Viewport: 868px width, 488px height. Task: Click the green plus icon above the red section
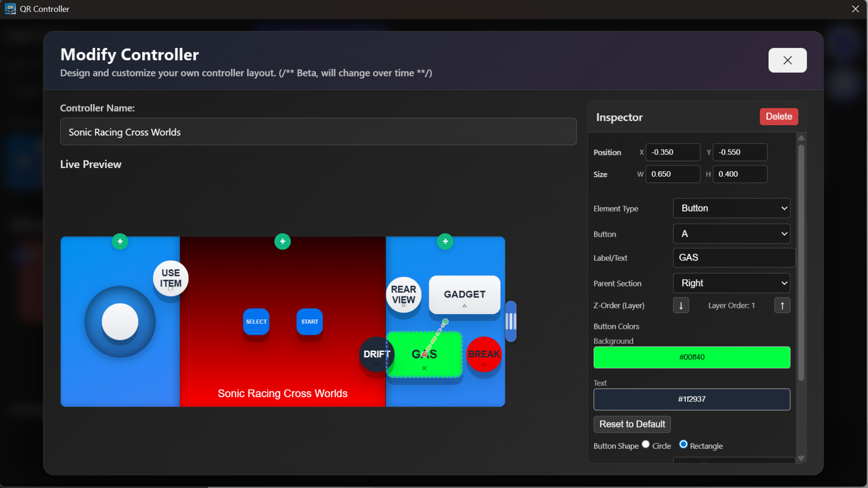pyautogui.click(x=283, y=241)
